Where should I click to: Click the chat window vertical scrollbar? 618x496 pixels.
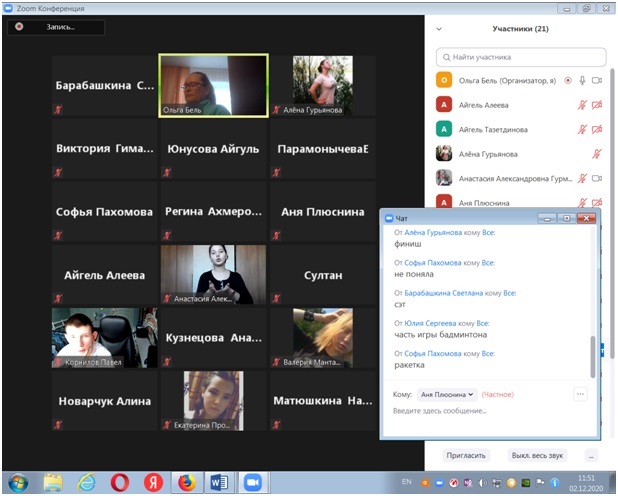click(x=592, y=355)
